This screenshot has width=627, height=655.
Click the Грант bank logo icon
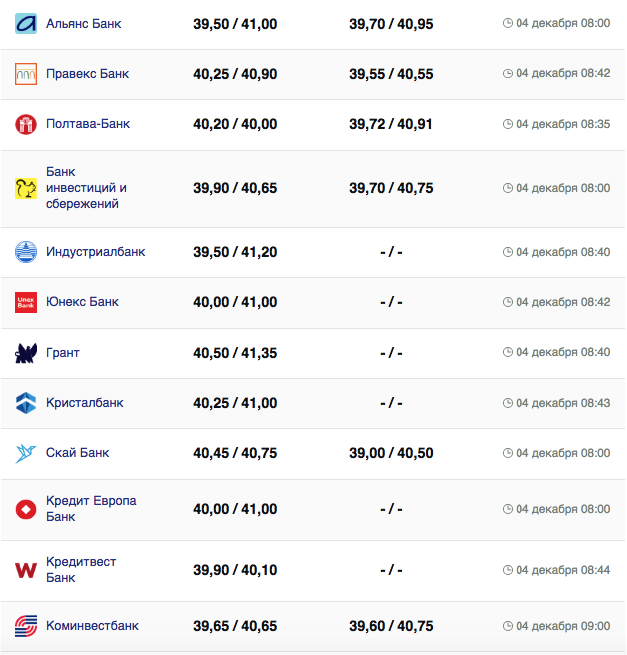(26, 353)
